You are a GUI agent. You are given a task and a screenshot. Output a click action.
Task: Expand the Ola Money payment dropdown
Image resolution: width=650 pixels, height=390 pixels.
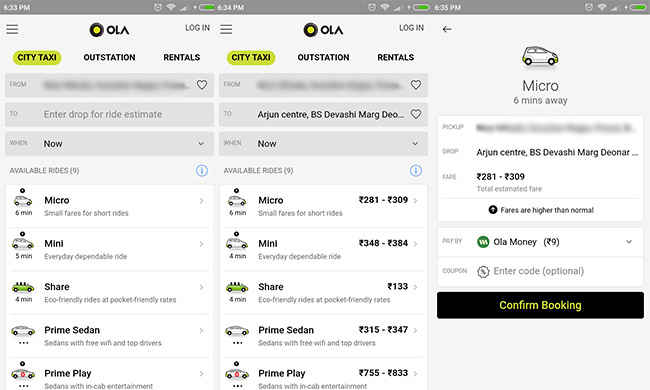[629, 242]
